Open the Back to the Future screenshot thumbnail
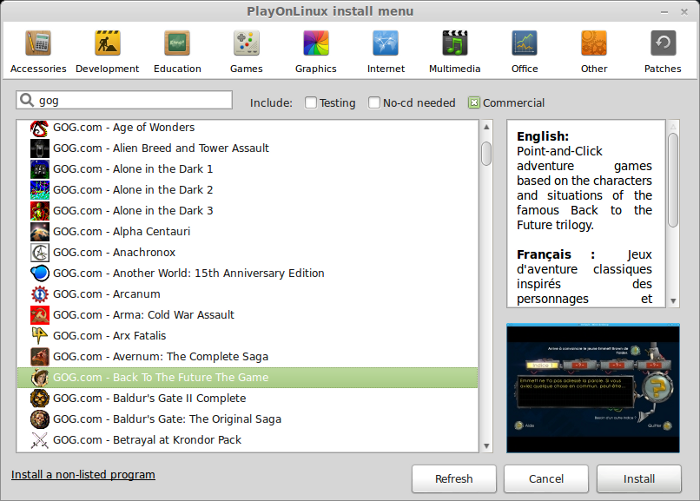Image resolution: width=700 pixels, height=501 pixels. [593, 388]
